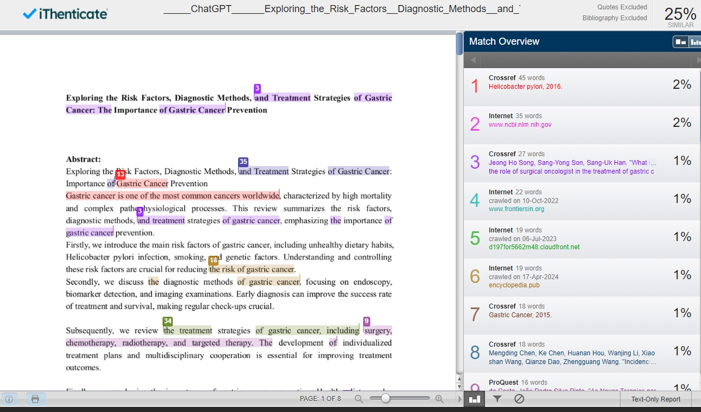The image size is (701, 412).
Task: Click highlighted 'of gastric cancer, including'
Action: click(x=307, y=331)
